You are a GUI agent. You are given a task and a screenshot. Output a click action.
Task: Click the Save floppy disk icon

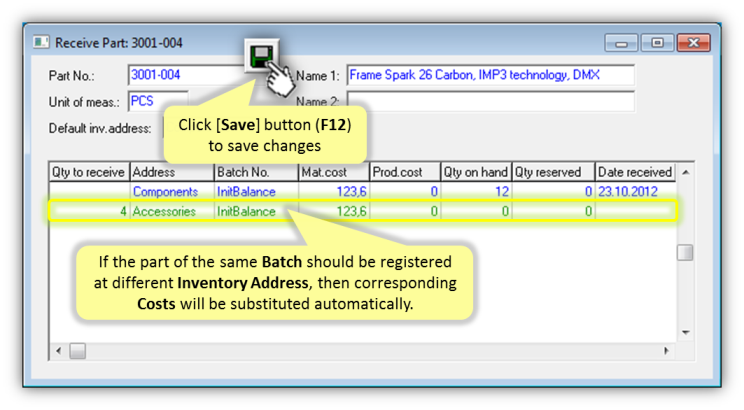[x=261, y=56]
